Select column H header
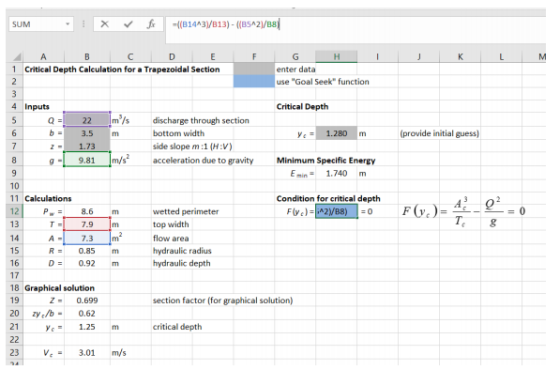The image size is (560, 370). tap(336, 57)
